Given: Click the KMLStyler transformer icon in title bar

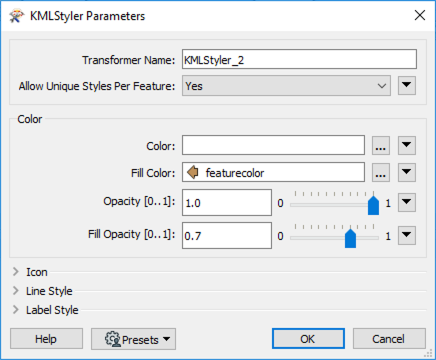Looking at the screenshot, I should coord(17,16).
